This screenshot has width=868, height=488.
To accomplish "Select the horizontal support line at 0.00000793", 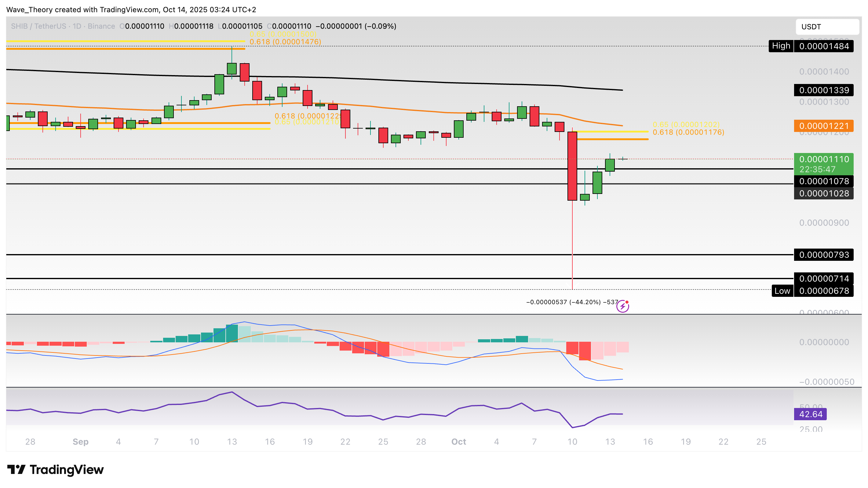I will pyautogui.click(x=337, y=255).
